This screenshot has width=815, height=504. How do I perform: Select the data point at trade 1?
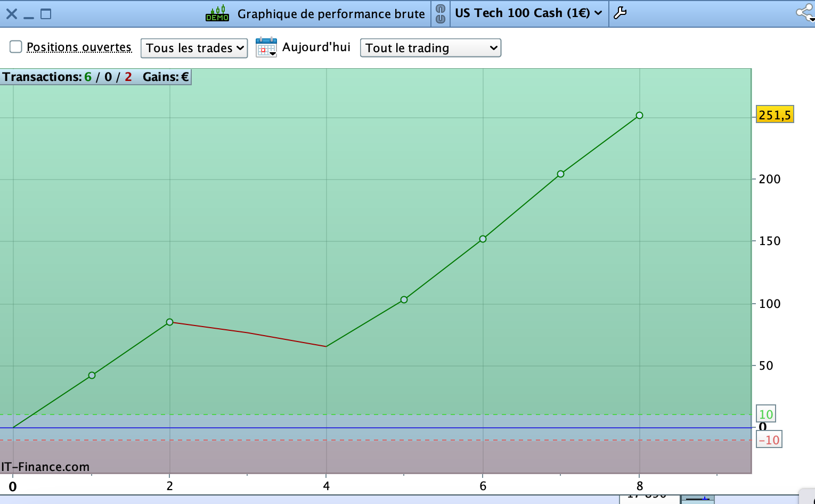point(92,375)
